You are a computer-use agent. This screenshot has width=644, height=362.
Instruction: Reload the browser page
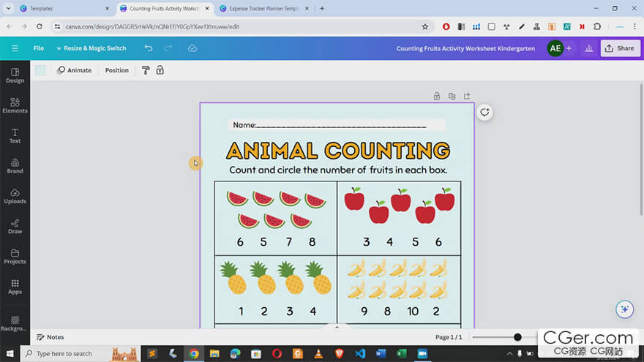[39, 26]
